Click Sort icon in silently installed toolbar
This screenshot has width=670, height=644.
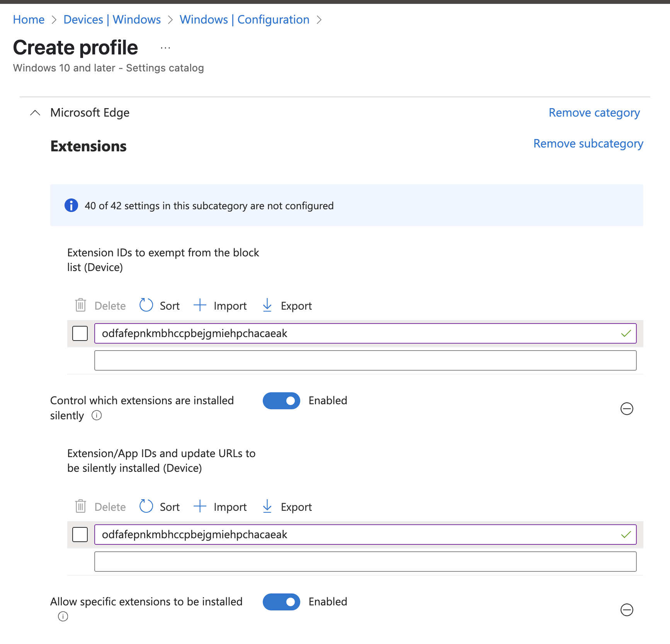pyautogui.click(x=146, y=506)
